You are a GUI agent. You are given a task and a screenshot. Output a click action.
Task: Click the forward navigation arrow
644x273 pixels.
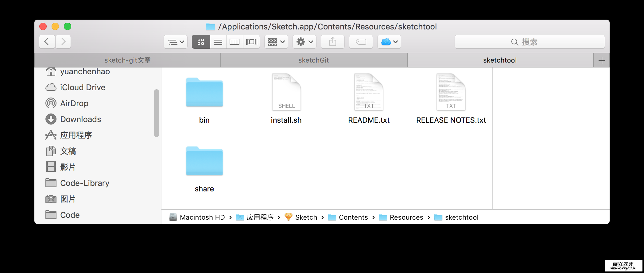[x=63, y=42]
